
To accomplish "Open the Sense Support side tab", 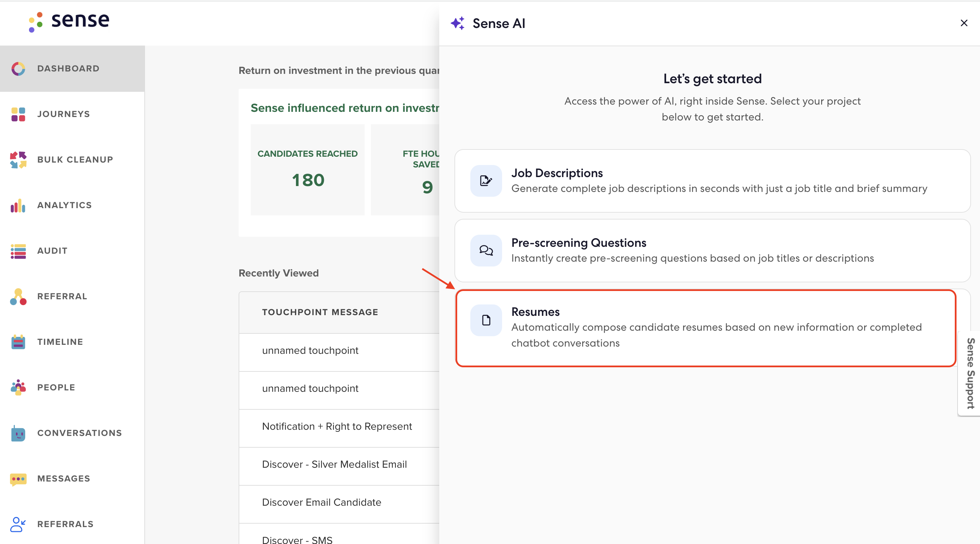I will pyautogui.click(x=970, y=373).
